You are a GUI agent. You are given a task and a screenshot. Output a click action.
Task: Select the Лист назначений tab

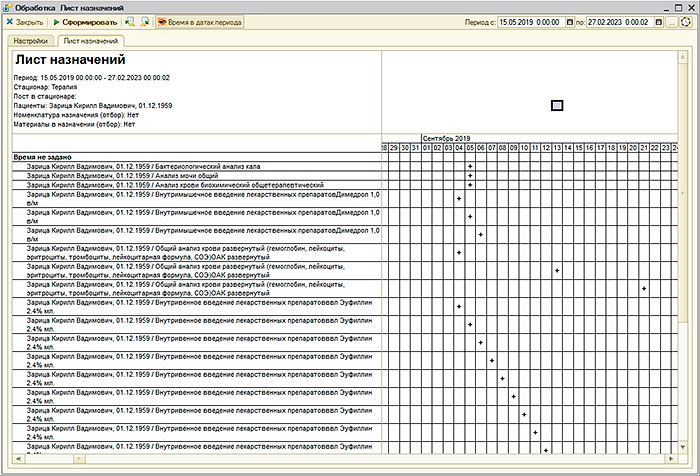[90, 41]
